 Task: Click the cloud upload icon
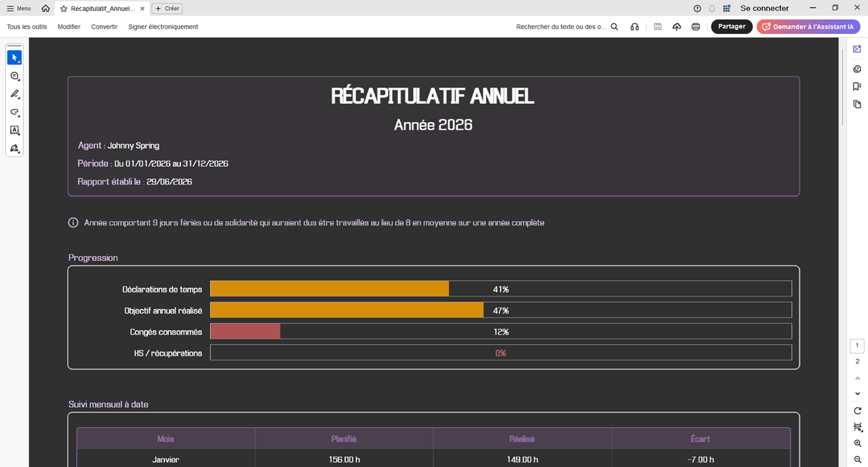tap(677, 26)
